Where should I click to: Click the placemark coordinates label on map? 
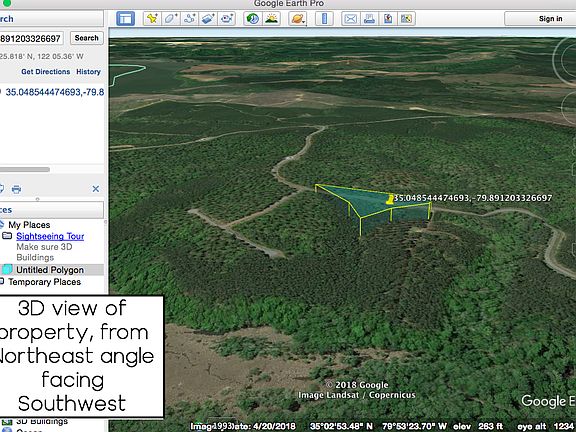[473, 198]
